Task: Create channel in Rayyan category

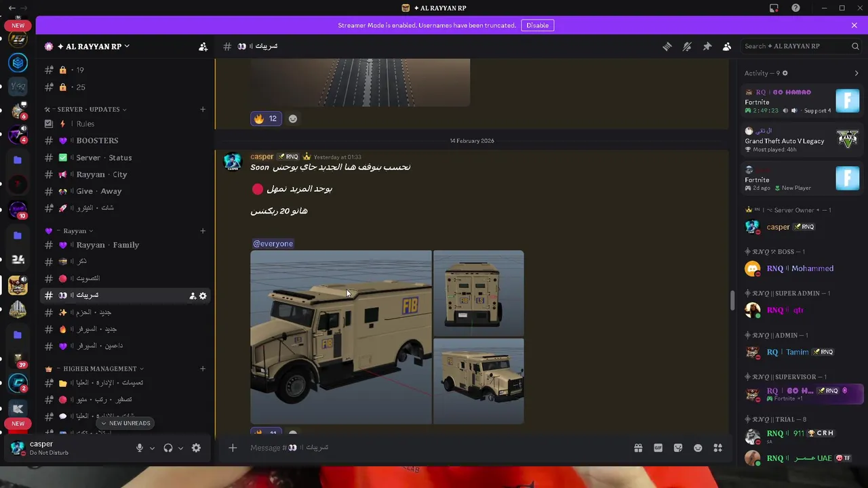Action: 203,231
